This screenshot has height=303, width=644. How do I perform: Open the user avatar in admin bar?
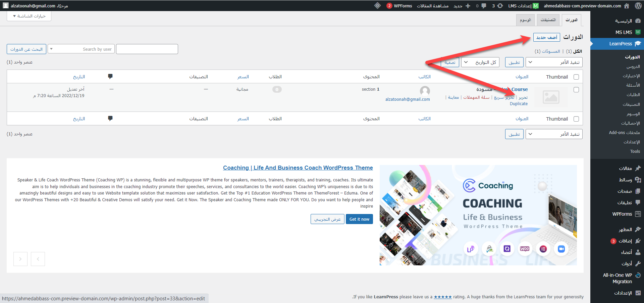pos(6,6)
